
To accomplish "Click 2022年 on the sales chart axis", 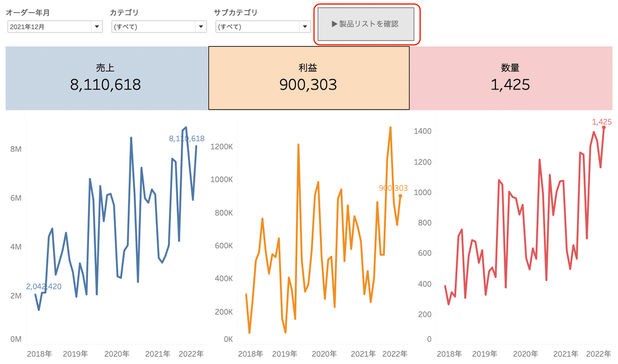I will pyautogui.click(x=192, y=354).
